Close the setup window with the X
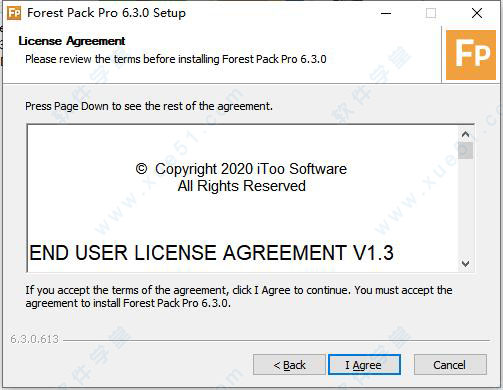Image resolution: width=503 pixels, height=390 pixels. (x=477, y=13)
